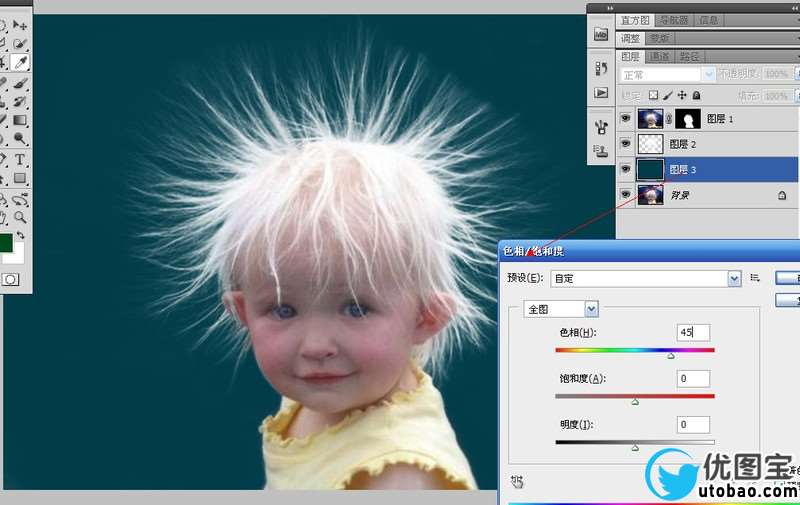Click the foreground color swatch
Image resolution: width=800 pixels, height=505 pixels.
pyautogui.click(x=6, y=243)
